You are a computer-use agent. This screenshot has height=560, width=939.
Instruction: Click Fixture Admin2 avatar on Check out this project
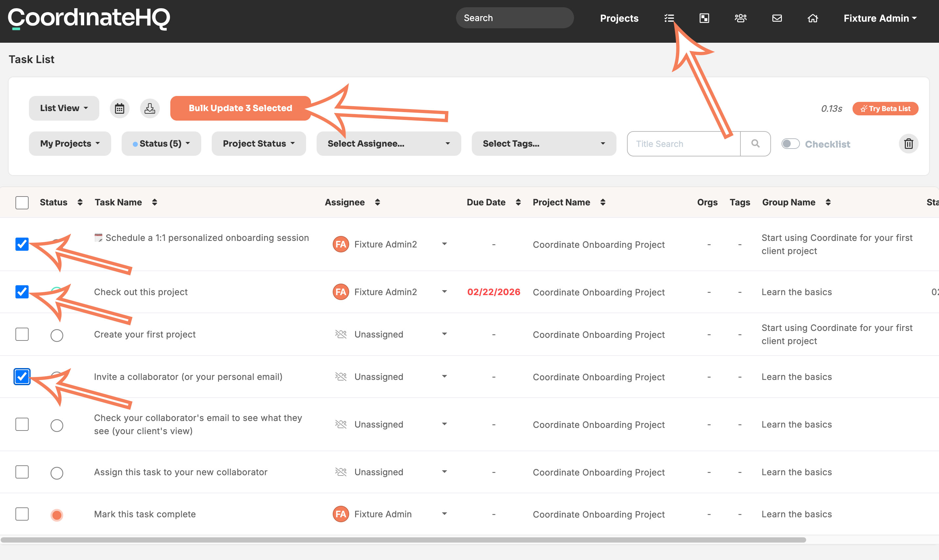pos(341,292)
